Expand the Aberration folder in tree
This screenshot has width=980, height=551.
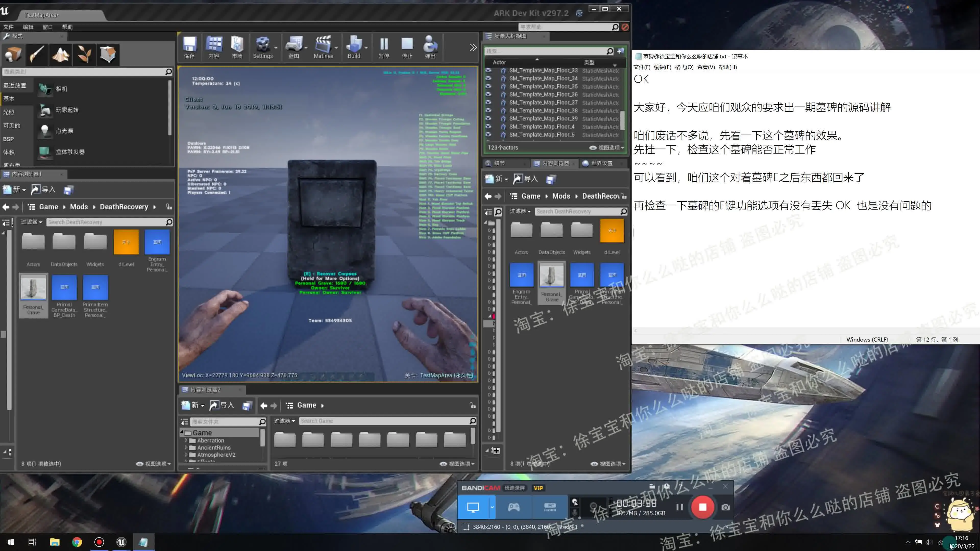click(x=186, y=440)
